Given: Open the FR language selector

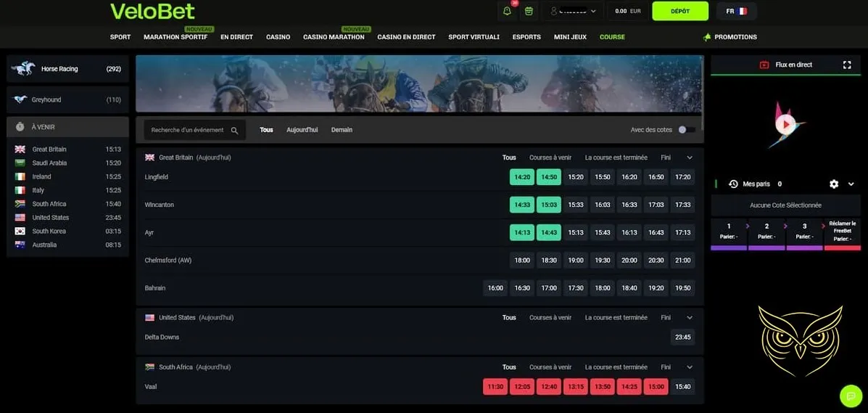Looking at the screenshot, I should point(736,11).
